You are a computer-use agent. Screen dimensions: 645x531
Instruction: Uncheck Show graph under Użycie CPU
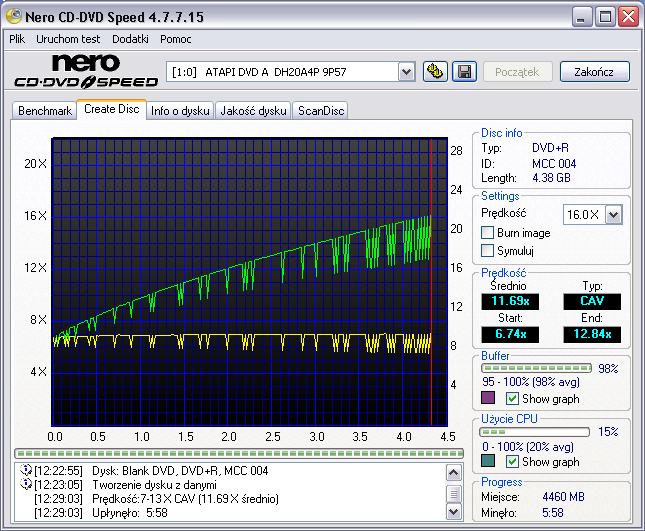(x=512, y=461)
